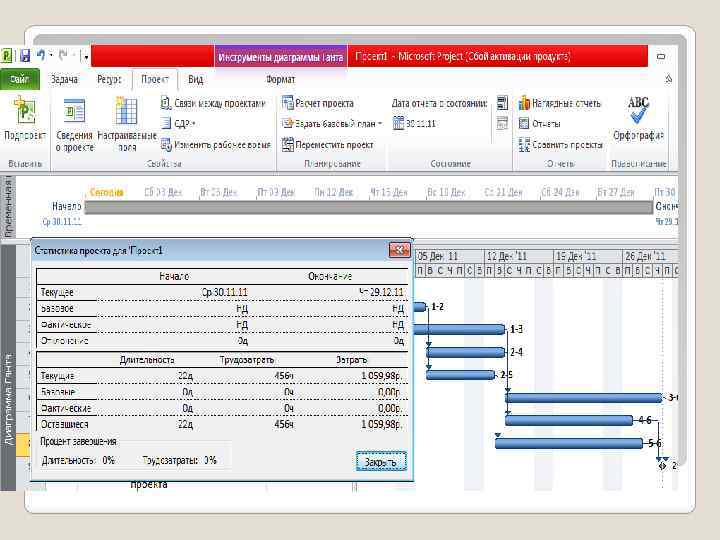Viewport: 720px width, 540px height.
Task: Click Изменить рабочее время
Action: 215,145
